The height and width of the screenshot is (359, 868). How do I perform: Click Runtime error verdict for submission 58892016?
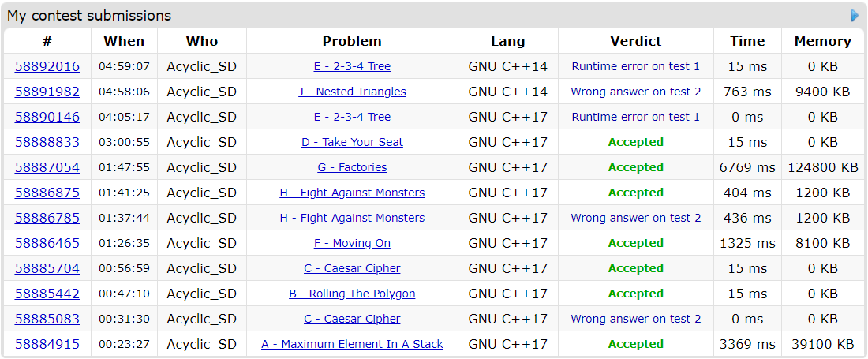[x=635, y=66]
